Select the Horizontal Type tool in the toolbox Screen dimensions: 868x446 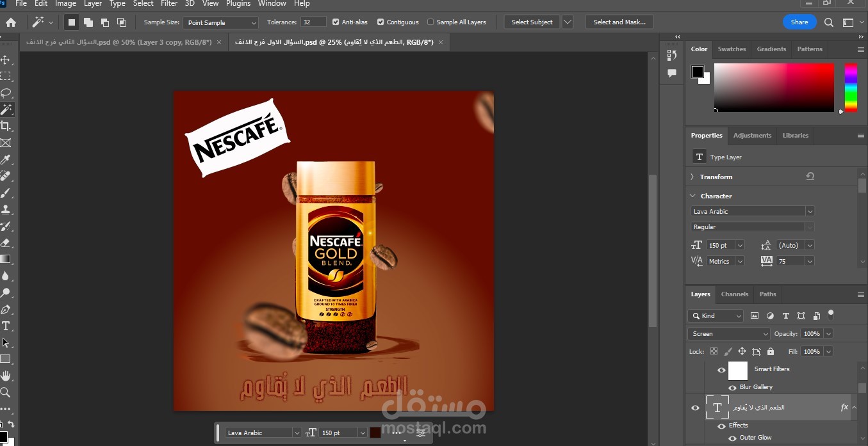pyautogui.click(x=6, y=326)
